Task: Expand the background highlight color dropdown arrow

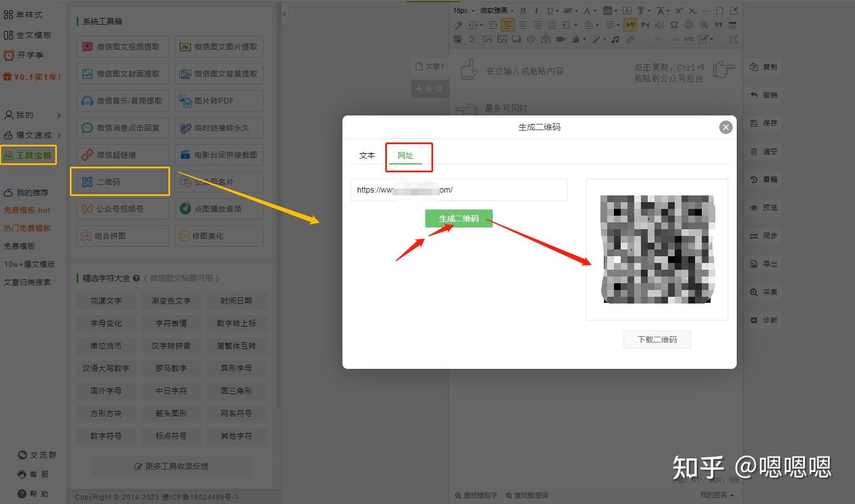Action: (x=616, y=11)
